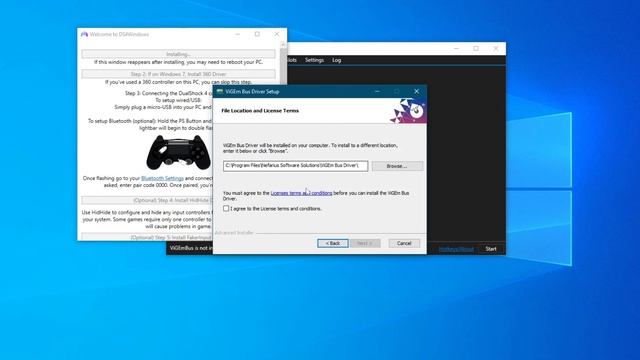Open the Log tab in DS4Windows
640x360 pixels.
click(336, 60)
